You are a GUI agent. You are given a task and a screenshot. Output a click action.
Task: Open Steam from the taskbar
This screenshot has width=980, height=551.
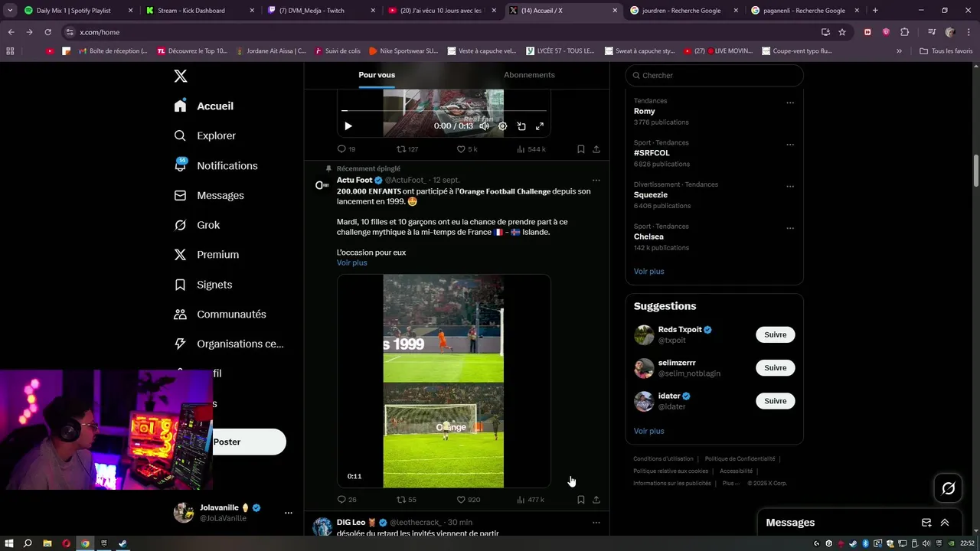[x=122, y=543]
